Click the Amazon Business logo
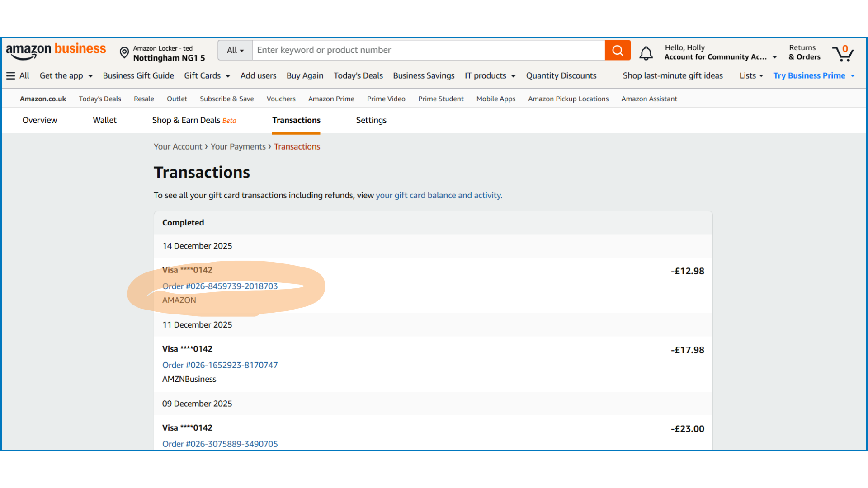This screenshot has height=488, width=868. [56, 51]
